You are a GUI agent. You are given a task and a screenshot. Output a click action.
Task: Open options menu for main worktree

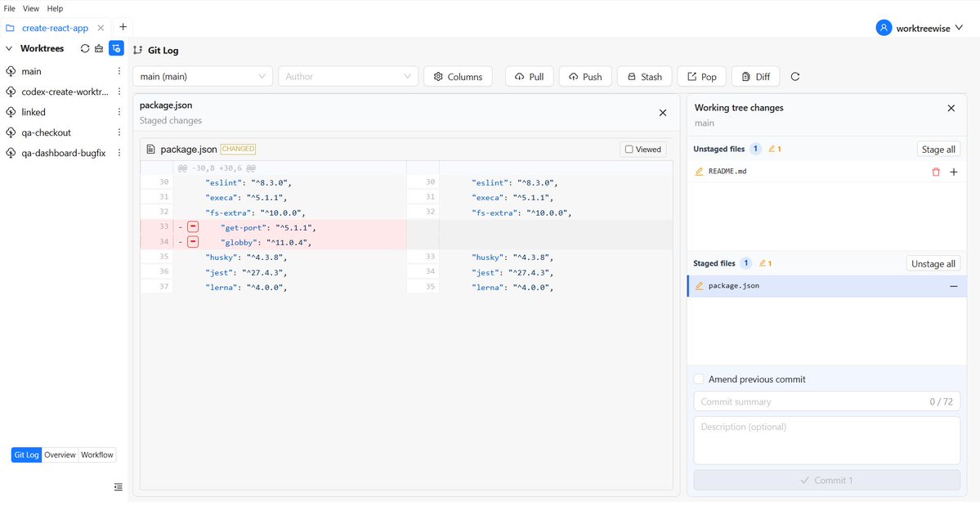pos(119,71)
